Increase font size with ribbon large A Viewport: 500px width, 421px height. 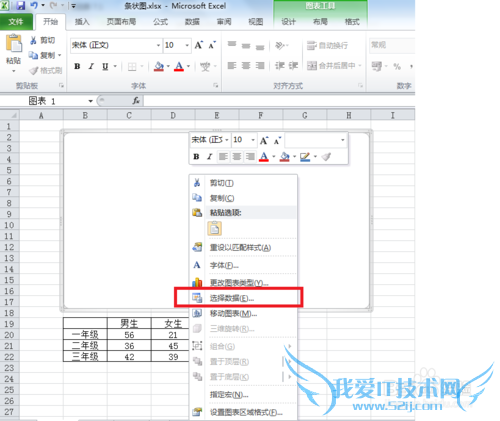199,45
